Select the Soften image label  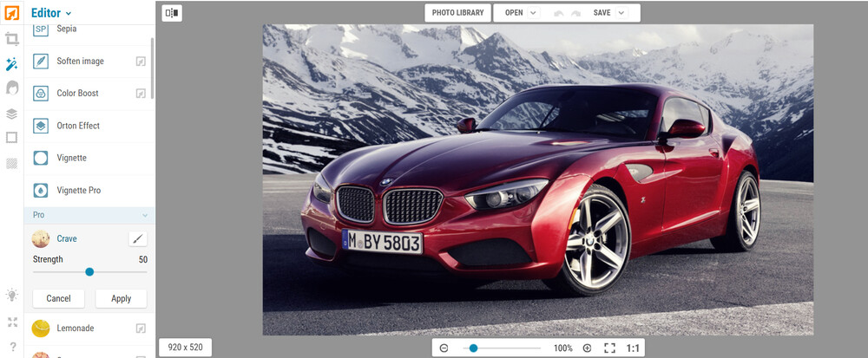click(x=80, y=62)
